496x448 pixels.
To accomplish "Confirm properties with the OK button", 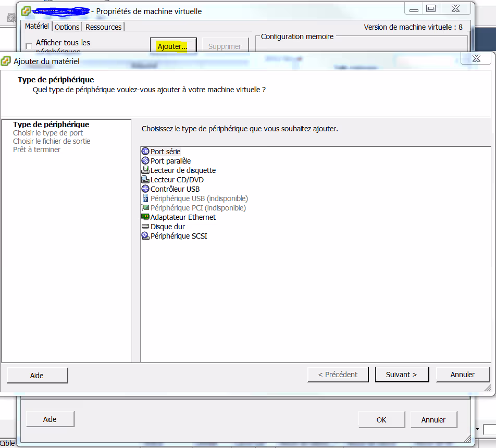I will pos(381,419).
